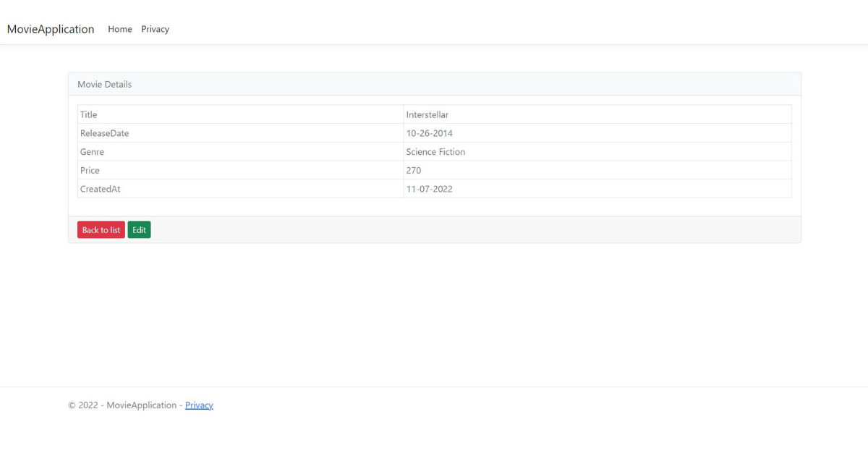Click the ReleaseDate row label
Screen dimensions: 868x456
(104, 133)
